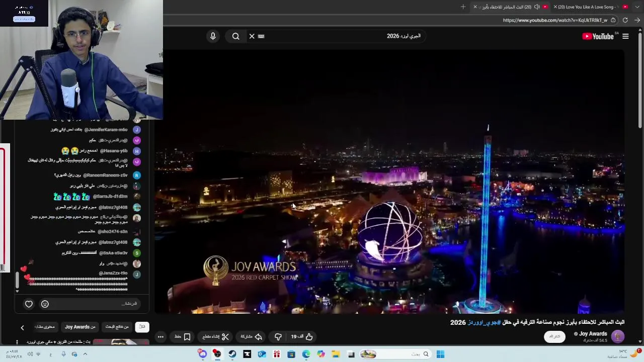Open the on-screen keyboard icon in search box
The height and width of the screenshot is (362, 644).
click(x=261, y=36)
